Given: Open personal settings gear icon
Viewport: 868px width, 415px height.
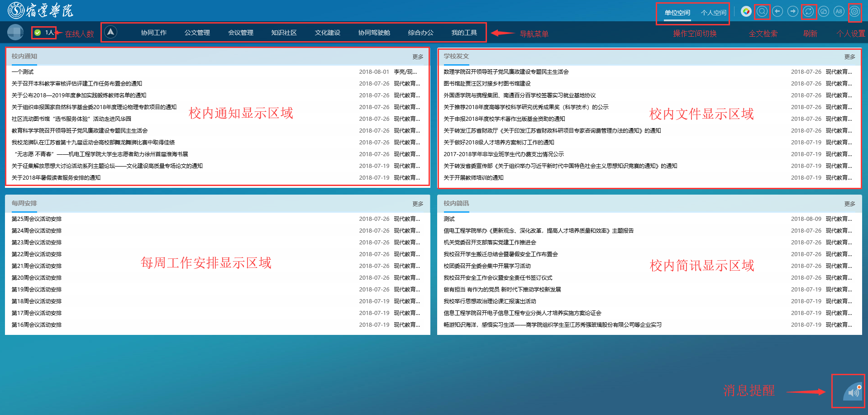Looking at the screenshot, I should (x=854, y=11).
